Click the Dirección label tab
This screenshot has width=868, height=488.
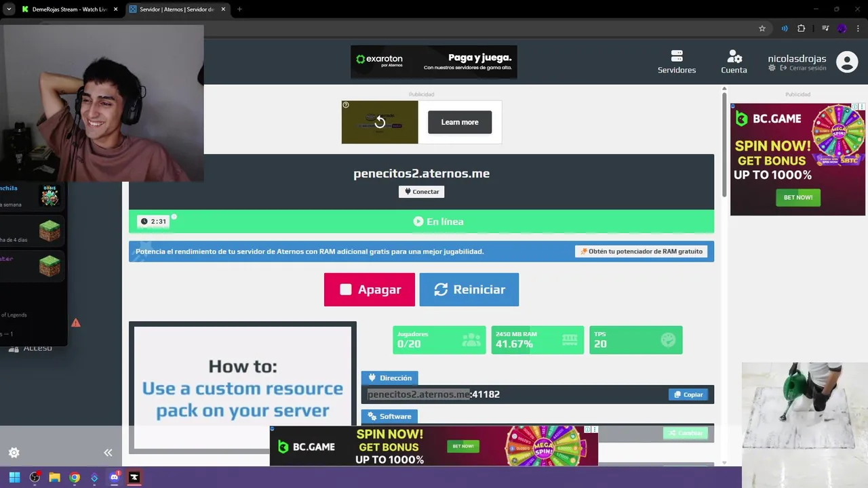(390, 378)
